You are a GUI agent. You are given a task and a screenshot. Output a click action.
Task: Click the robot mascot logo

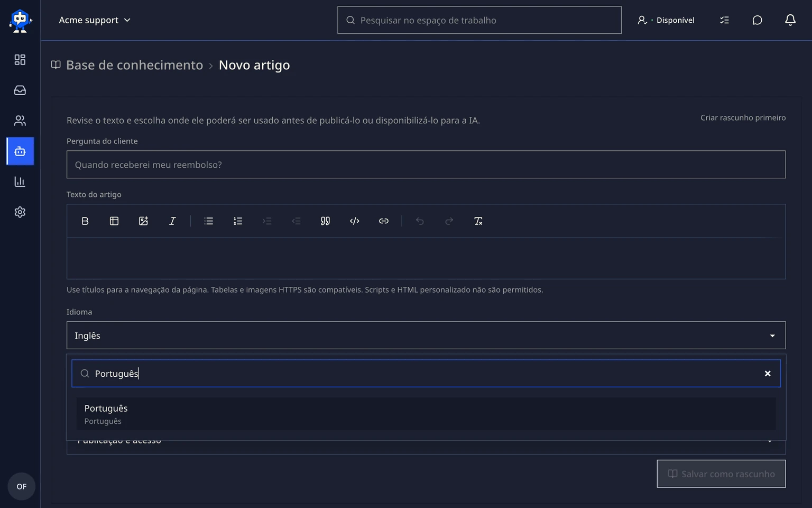point(20,21)
